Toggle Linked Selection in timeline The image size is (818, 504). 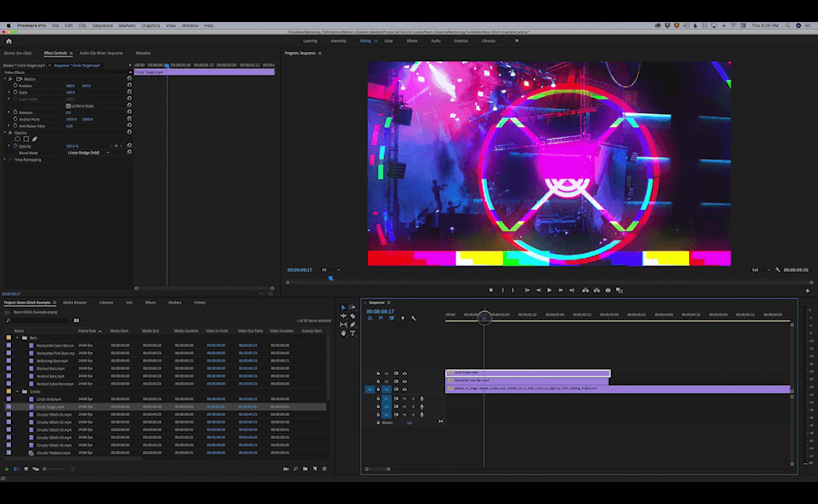coord(391,318)
